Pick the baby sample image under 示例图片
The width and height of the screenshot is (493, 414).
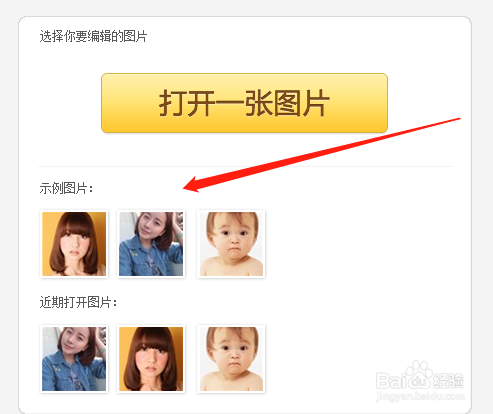231,244
